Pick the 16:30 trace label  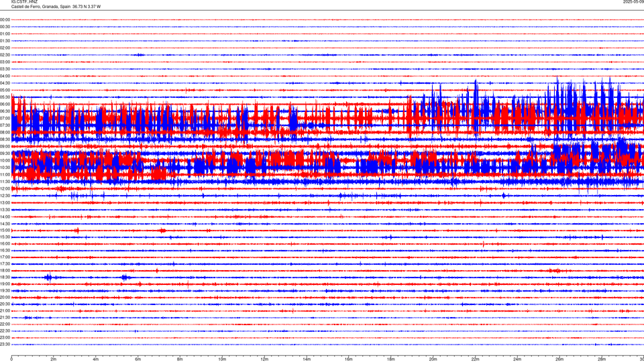click(x=5, y=250)
